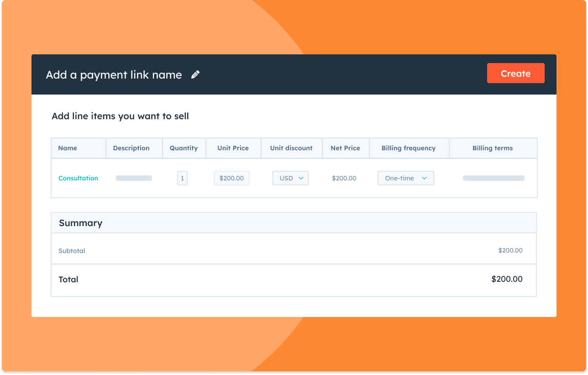The width and height of the screenshot is (588, 375).
Task: Click the Consultation description placeholder bar
Action: (134, 178)
